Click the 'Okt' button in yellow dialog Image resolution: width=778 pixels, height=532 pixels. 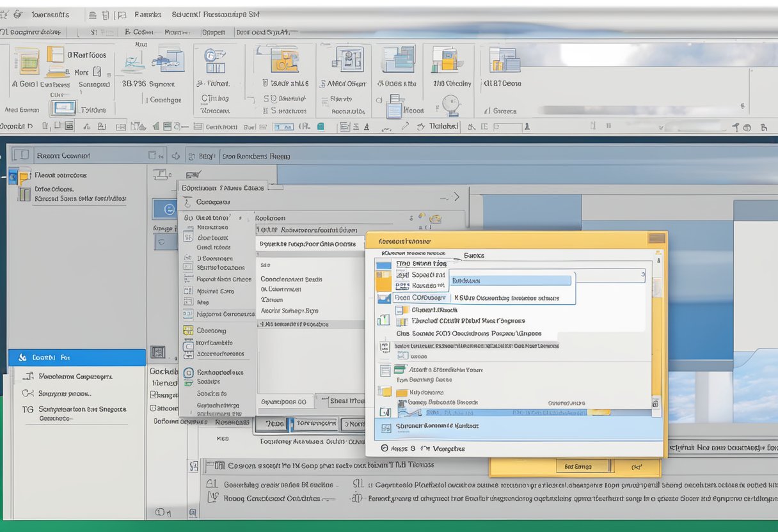tap(636, 467)
